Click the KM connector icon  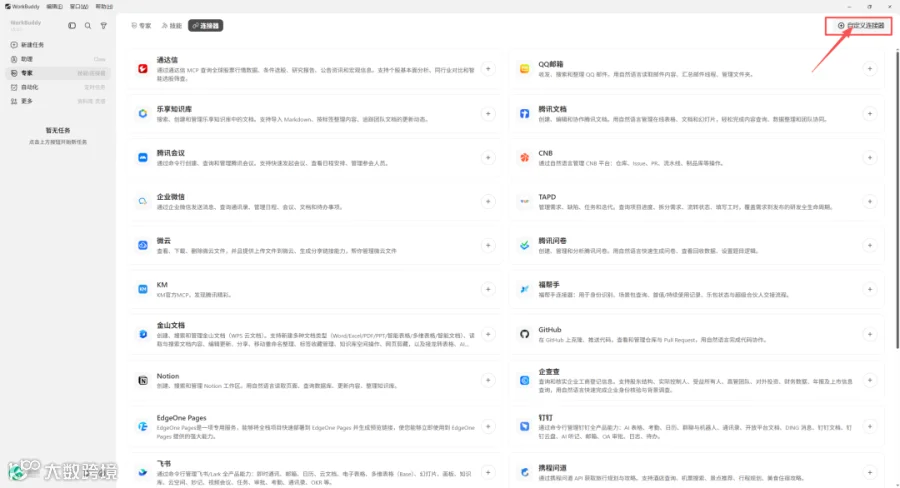143,289
